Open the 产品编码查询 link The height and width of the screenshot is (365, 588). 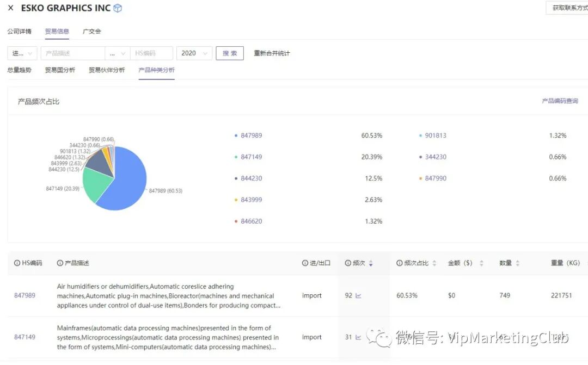(560, 101)
